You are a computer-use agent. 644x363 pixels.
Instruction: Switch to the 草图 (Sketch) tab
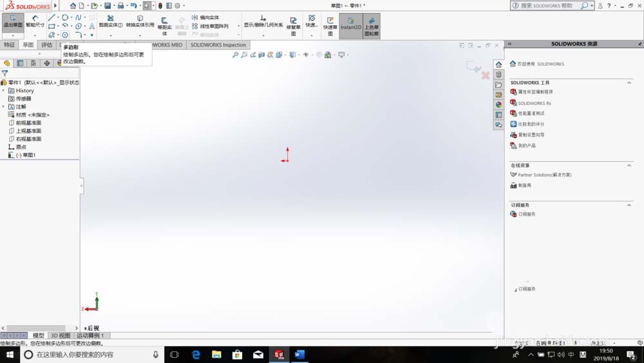28,44
